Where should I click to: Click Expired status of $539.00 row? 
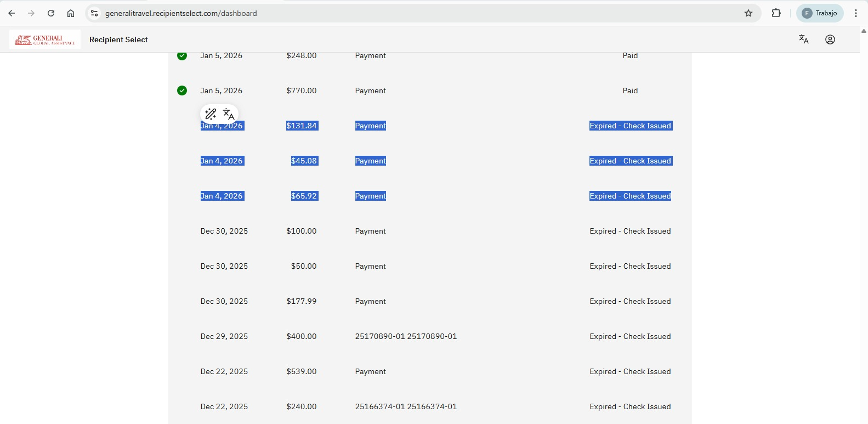coord(631,371)
